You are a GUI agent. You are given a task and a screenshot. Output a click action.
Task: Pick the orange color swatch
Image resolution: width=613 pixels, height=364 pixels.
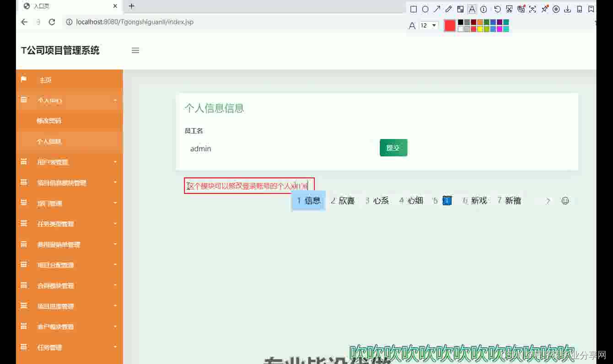(x=480, y=22)
